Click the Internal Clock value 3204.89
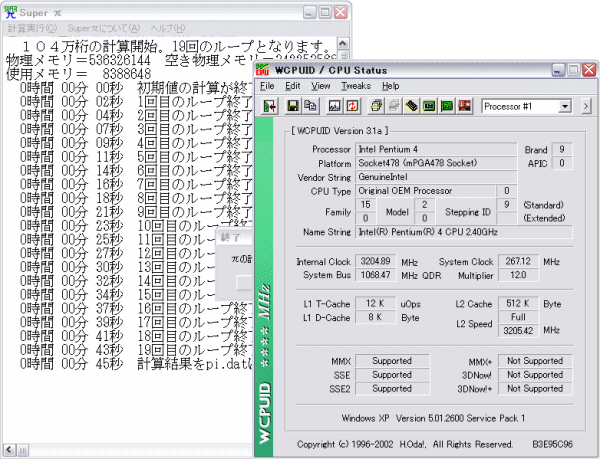600x459 pixels. [x=375, y=261]
